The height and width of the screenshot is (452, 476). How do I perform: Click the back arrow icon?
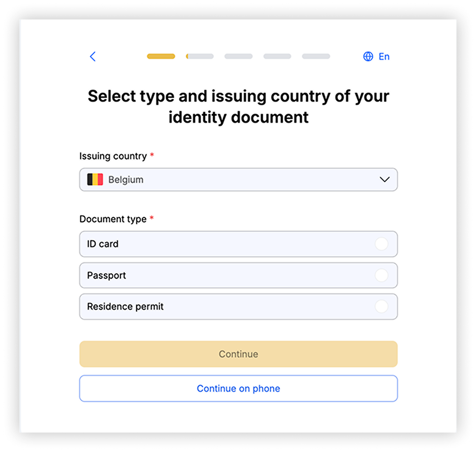point(93,56)
